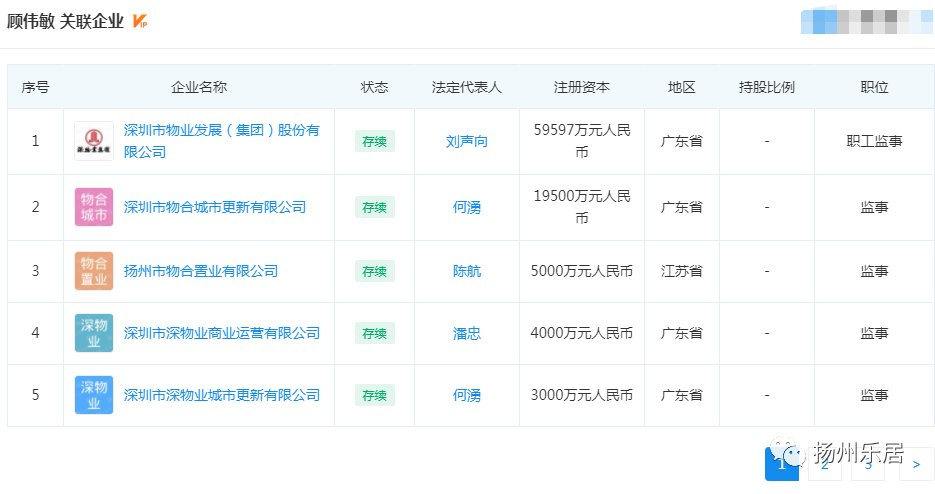935x494 pixels.
Task: View legal representative 刘声向
Action: (466, 141)
